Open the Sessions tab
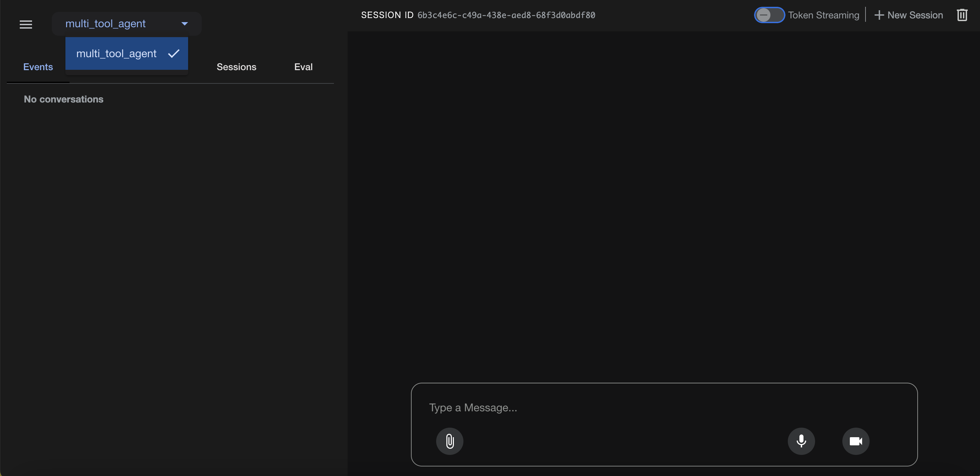Viewport: 980px width, 476px height. pos(236,67)
